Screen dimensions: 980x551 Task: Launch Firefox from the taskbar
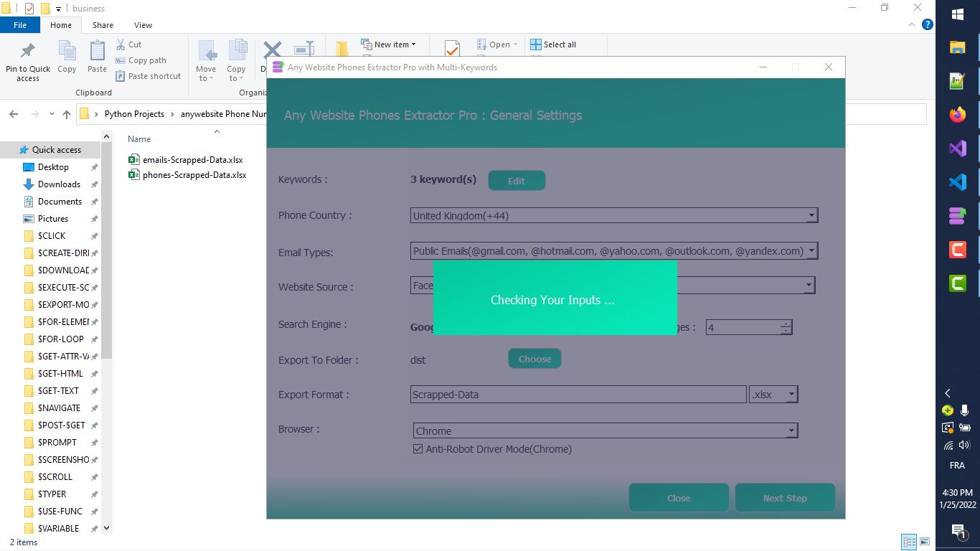pos(958,115)
